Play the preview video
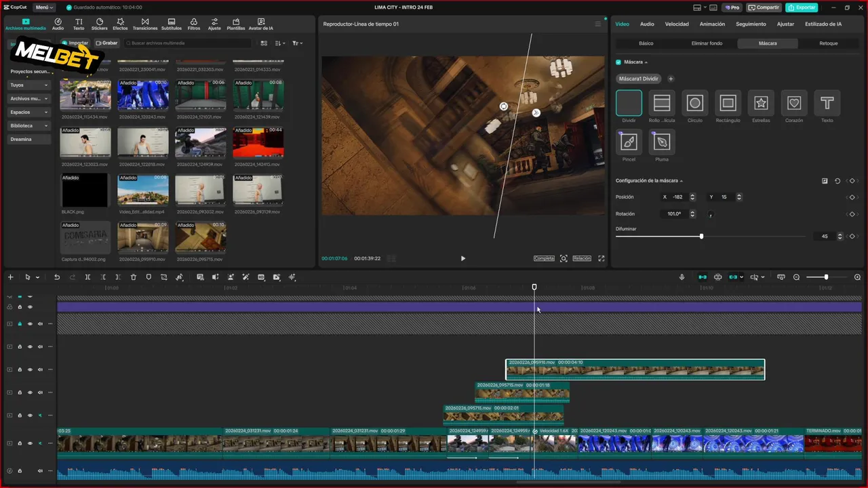The width and height of the screenshot is (868, 488). coord(463,258)
